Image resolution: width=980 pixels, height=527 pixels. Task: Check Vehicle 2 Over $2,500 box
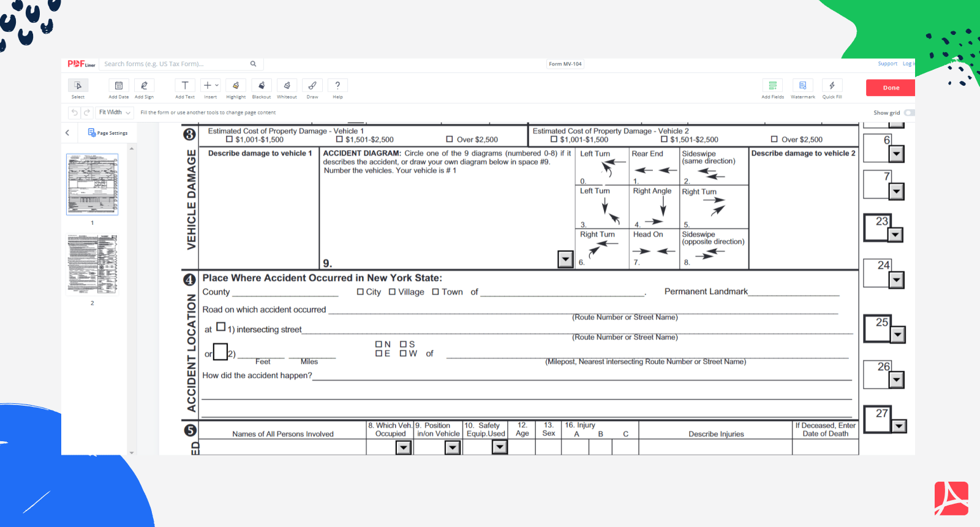[774, 139]
